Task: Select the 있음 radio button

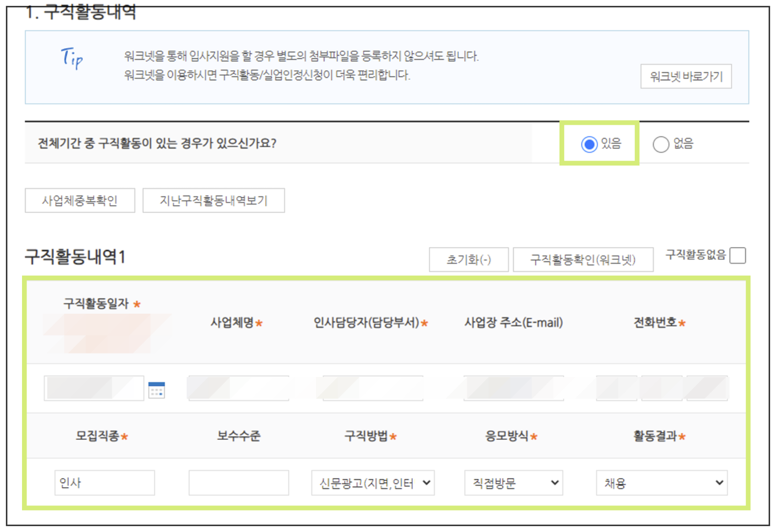Action: pos(589,144)
